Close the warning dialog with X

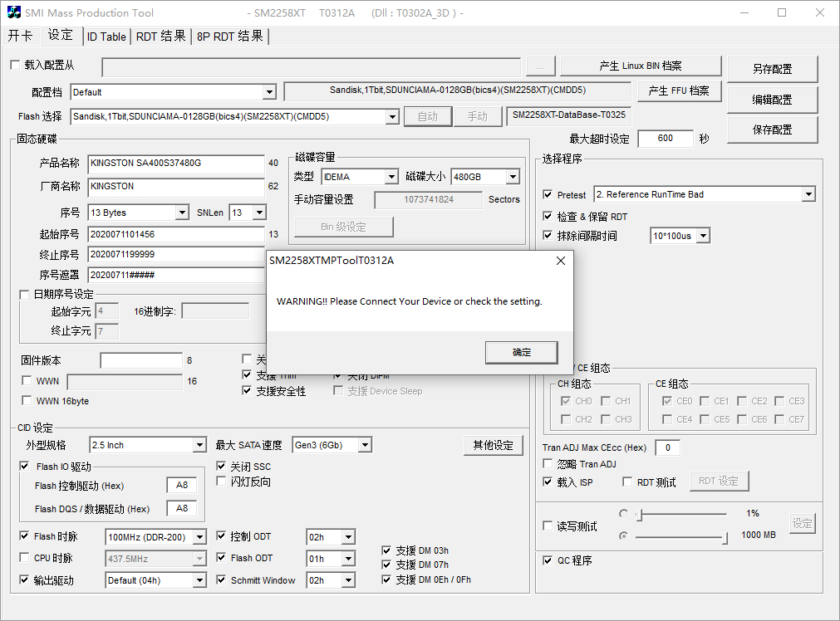tap(560, 261)
